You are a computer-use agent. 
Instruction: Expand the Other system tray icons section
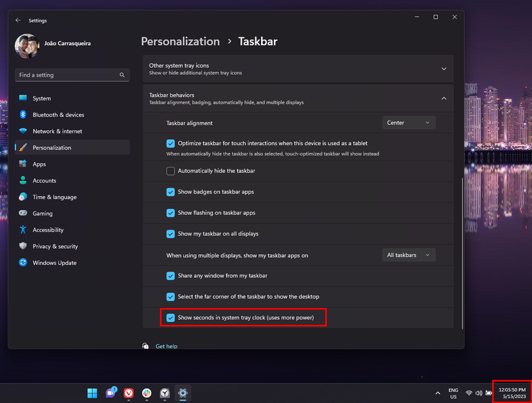click(444, 68)
